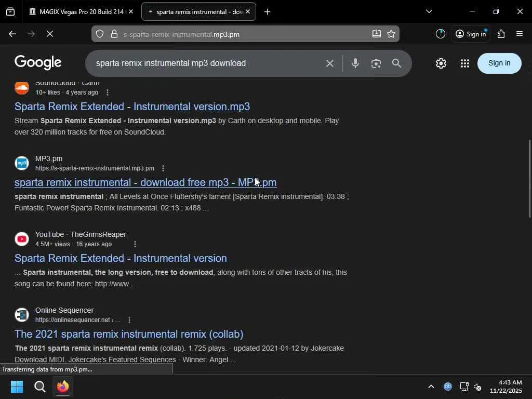The image size is (532, 399).
Task: Click Online Sequencer favicon
Action: [x=22, y=315]
